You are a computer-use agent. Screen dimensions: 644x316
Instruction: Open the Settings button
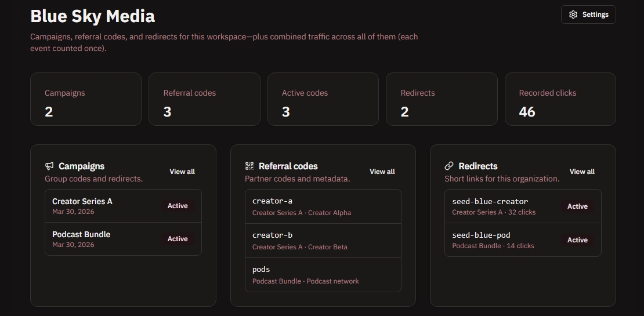point(588,14)
